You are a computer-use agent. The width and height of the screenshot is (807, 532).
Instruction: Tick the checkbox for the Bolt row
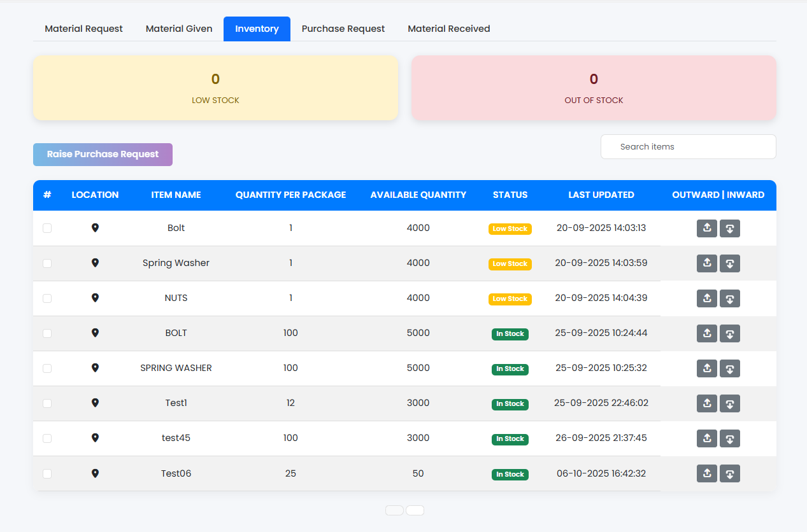47,228
